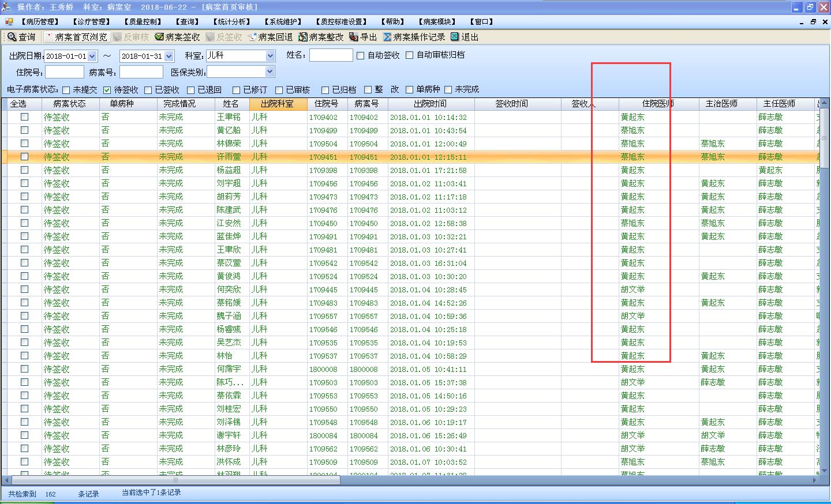
Task: Sort by the 姓名 column header
Action: 231,104
